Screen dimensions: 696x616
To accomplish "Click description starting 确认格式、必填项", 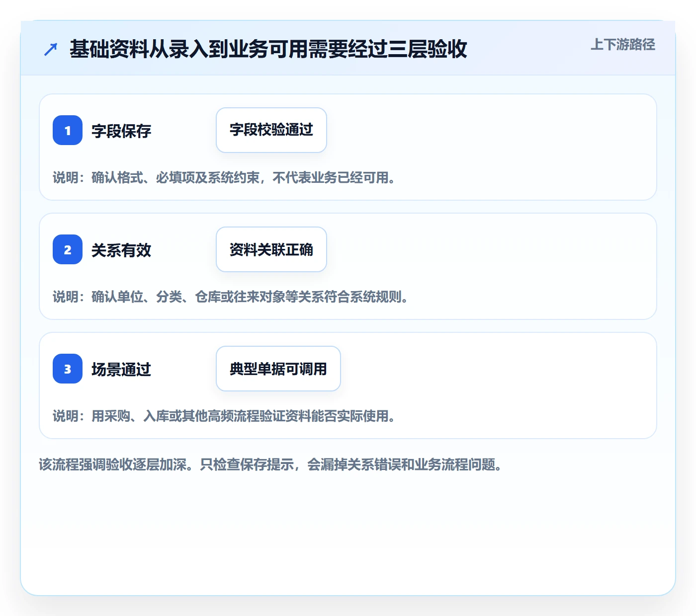I will 225,178.
